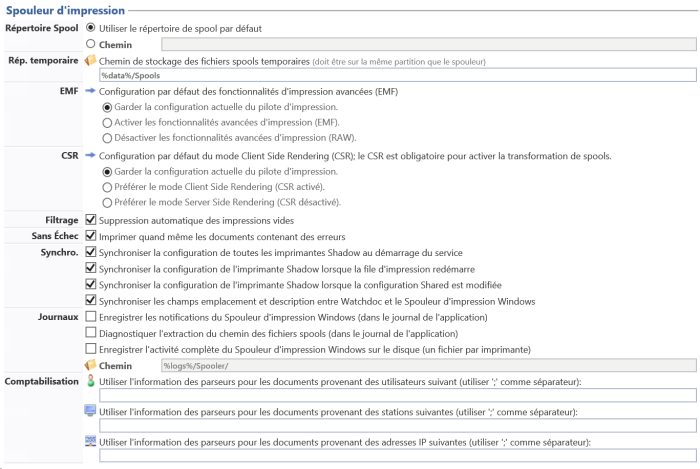Screen dimensions: 700x469
Task: Toggle 'Imprimer quand même les documents contenant des erreurs'
Action: coord(92,236)
